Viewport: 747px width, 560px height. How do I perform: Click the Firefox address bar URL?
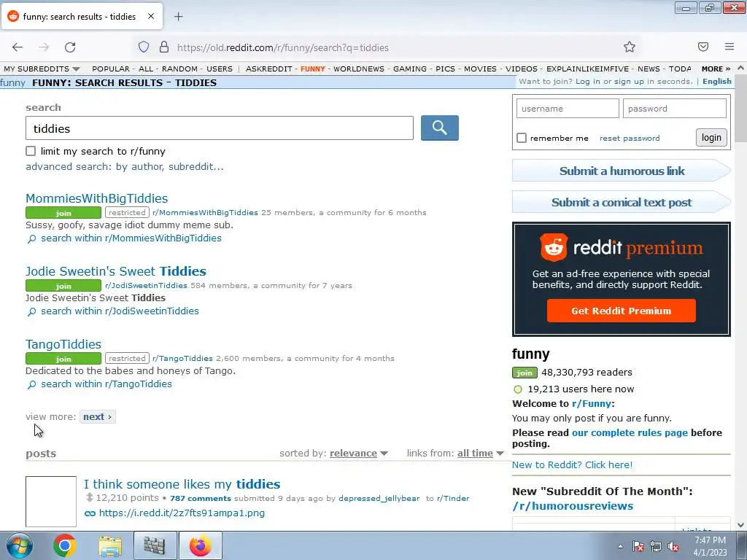(x=283, y=47)
